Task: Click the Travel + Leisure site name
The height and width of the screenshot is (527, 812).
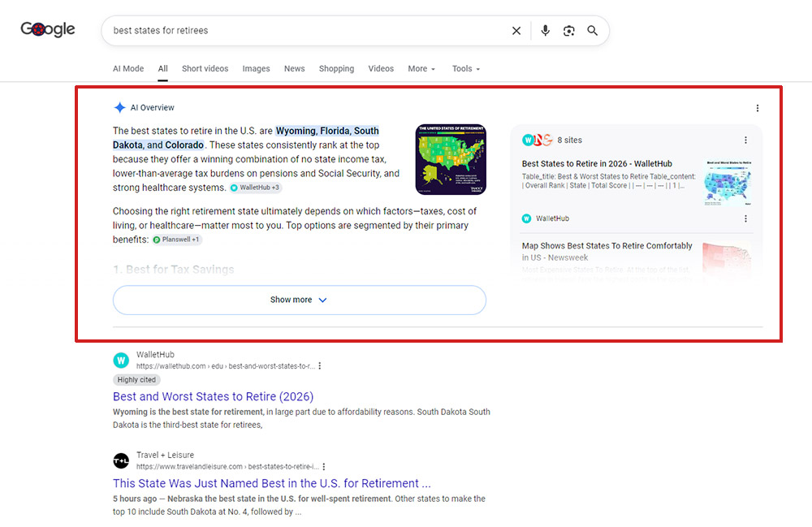Action: tap(165, 455)
